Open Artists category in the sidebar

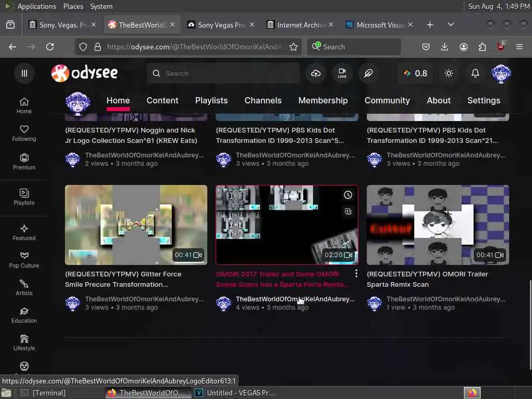(x=24, y=288)
